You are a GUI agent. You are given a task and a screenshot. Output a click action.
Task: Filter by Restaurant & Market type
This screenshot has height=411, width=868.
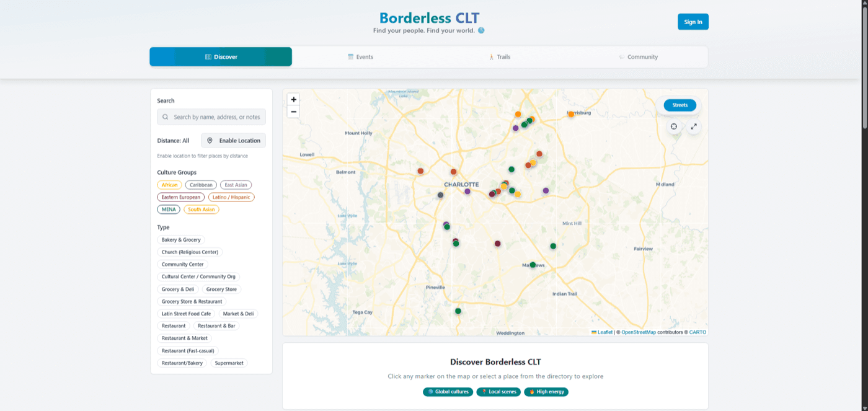185,338
